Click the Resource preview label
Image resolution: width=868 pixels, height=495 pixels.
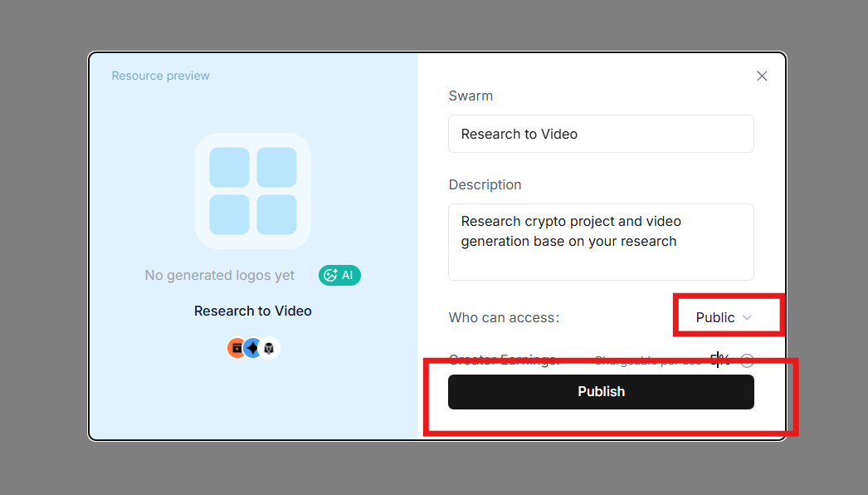point(160,76)
